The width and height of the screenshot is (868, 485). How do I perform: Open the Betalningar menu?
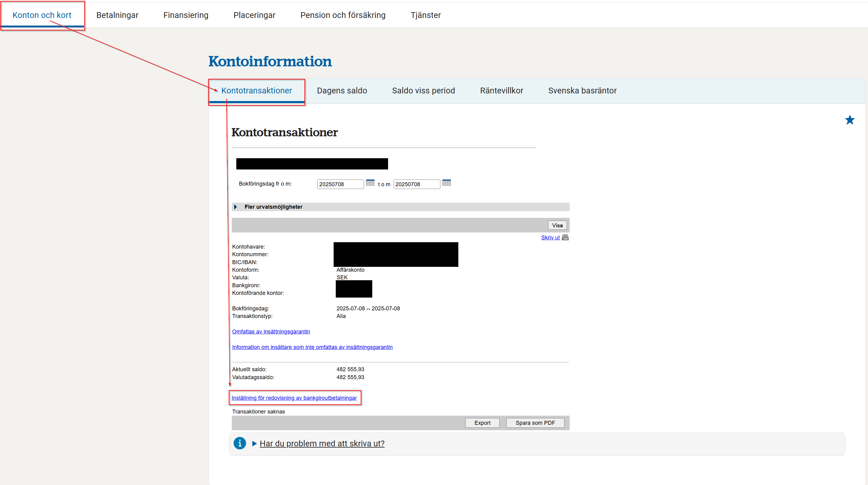117,15
